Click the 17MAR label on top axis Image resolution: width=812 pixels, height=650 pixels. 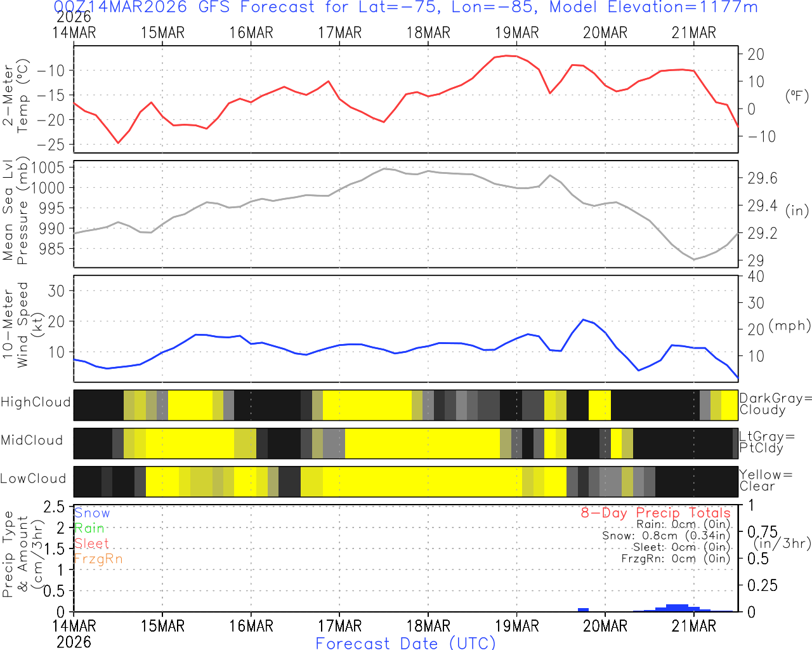[x=339, y=33]
